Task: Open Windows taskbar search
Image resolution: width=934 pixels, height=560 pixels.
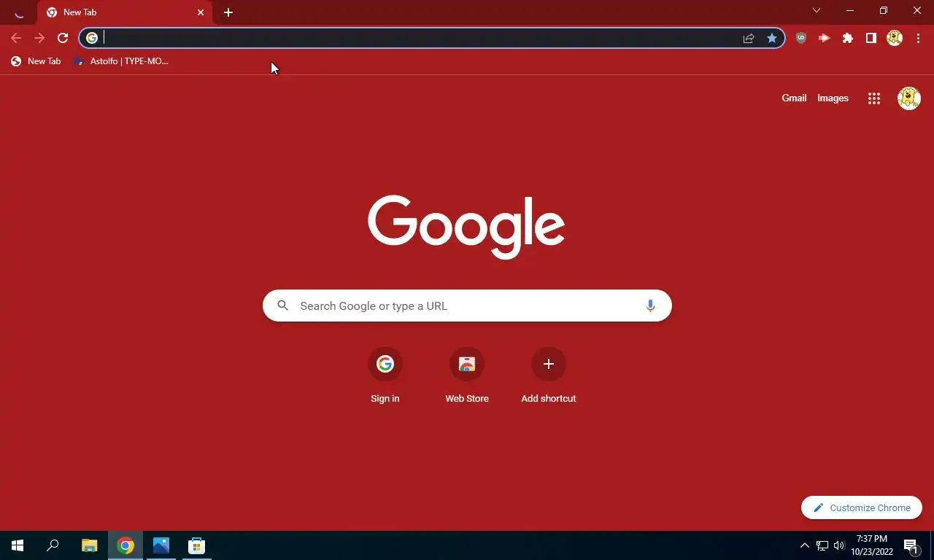Action: pyautogui.click(x=53, y=545)
